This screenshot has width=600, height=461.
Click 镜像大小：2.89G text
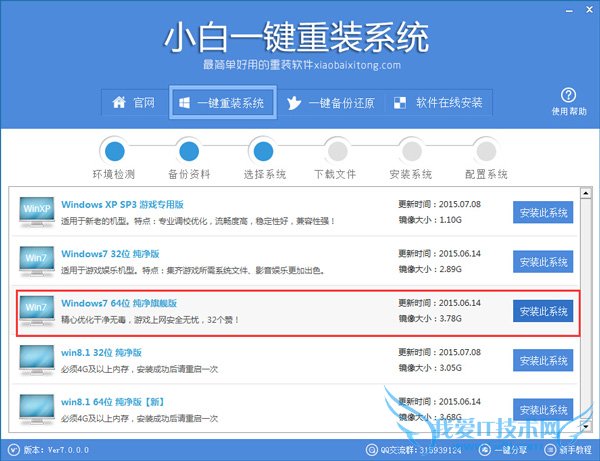[x=430, y=269]
